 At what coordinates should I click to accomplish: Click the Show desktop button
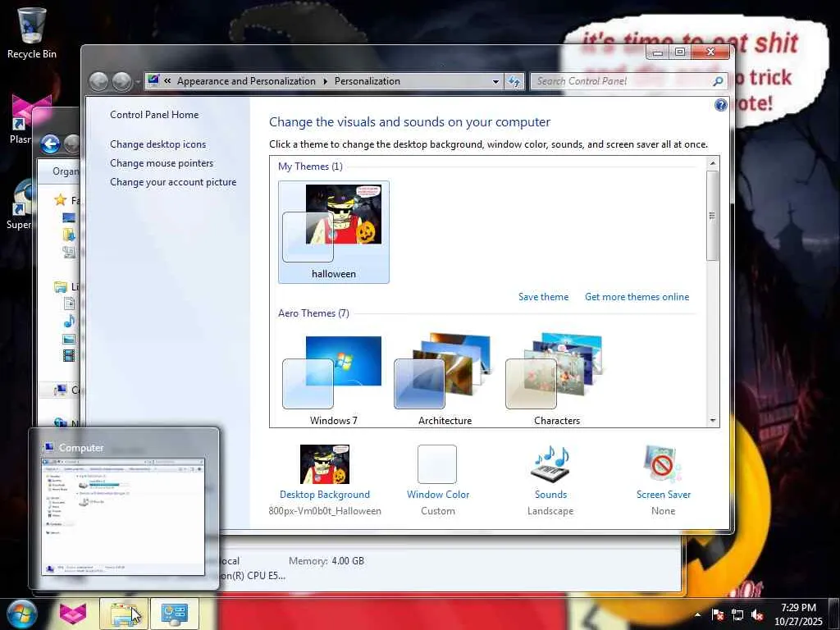click(835, 614)
